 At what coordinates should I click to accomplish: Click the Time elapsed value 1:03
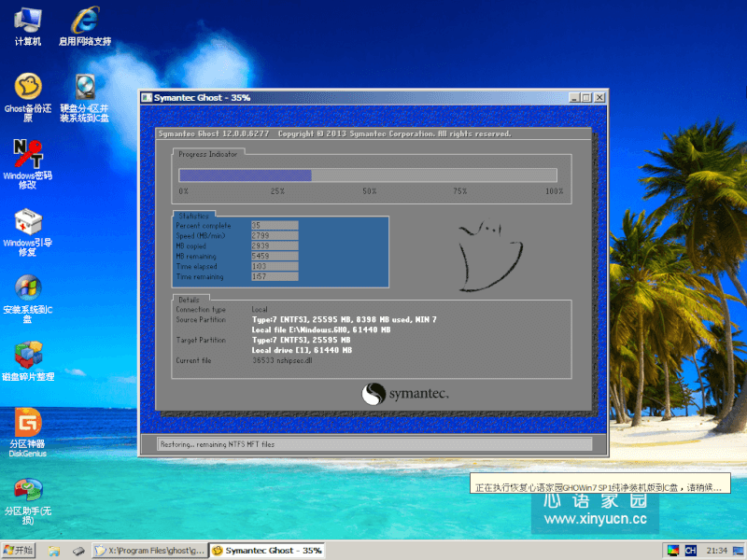(275, 266)
